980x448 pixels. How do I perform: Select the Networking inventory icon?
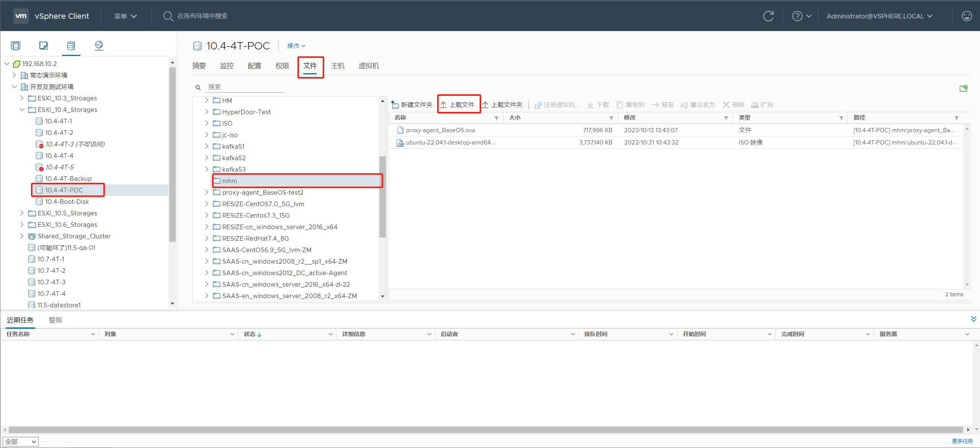(99, 46)
